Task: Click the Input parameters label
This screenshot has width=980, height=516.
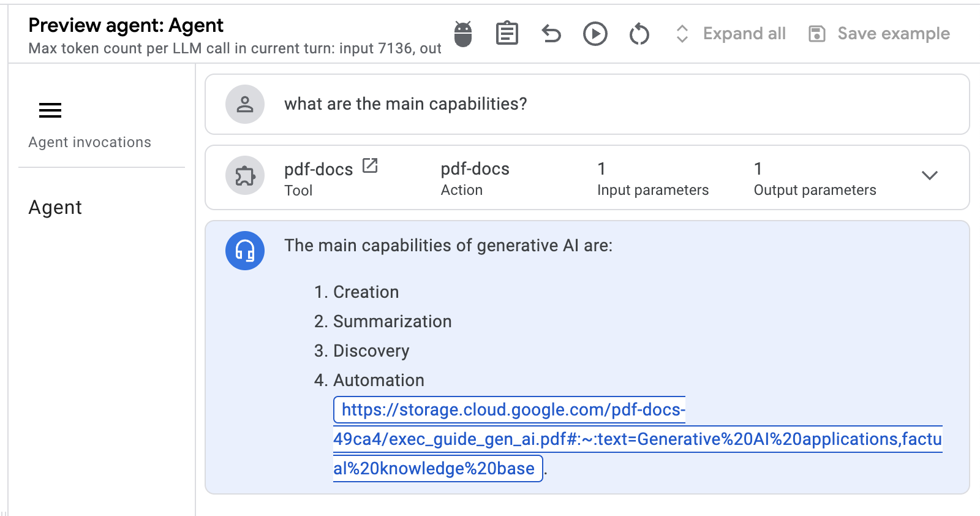Action: point(653,191)
